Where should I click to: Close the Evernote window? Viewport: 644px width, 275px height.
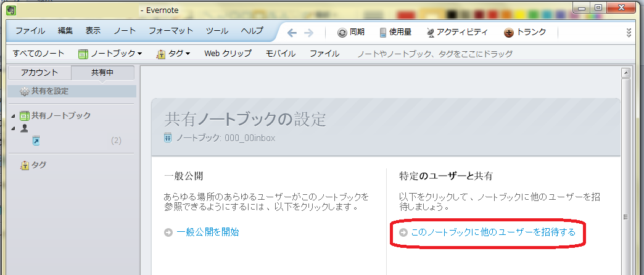click(x=622, y=7)
